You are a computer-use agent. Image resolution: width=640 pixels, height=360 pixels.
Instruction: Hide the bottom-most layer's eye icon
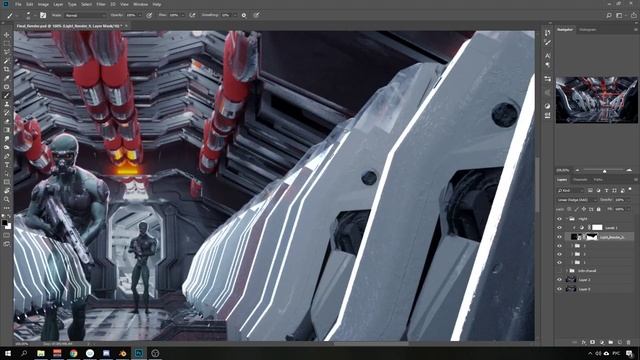[x=560, y=289]
